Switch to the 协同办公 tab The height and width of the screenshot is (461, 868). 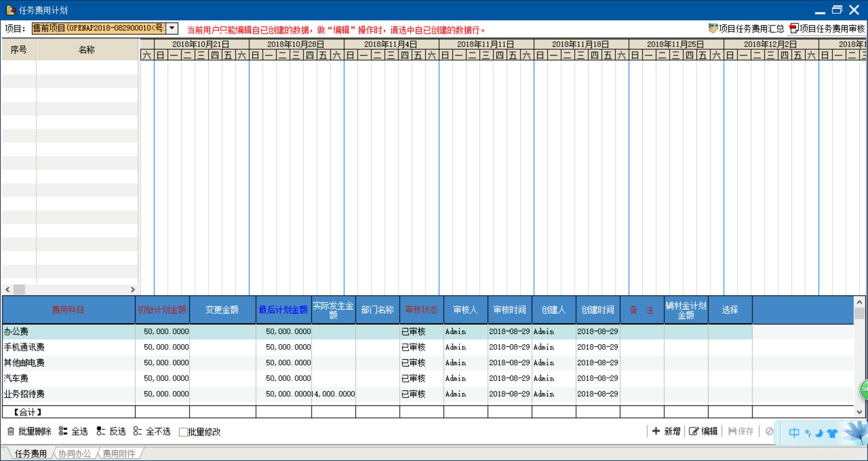click(75, 453)
